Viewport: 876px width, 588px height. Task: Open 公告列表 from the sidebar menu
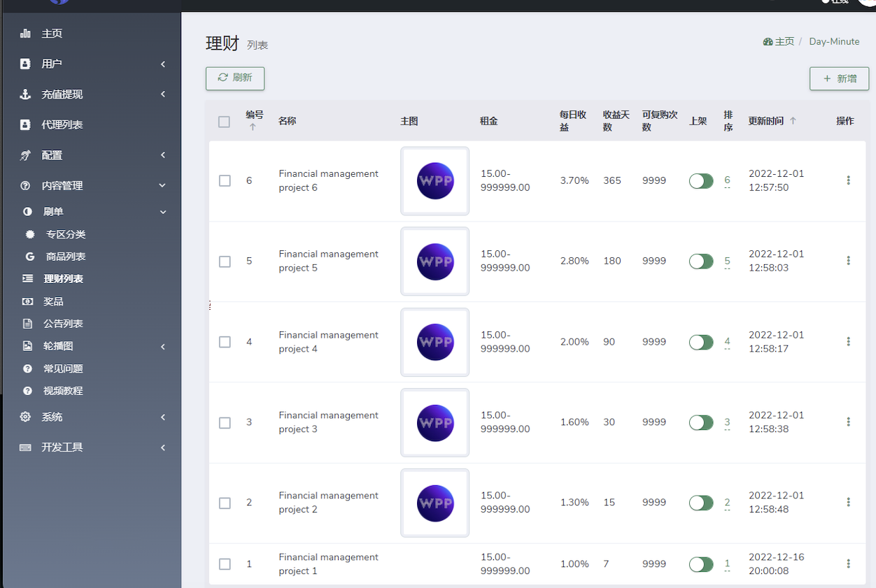tap(63, 324)
